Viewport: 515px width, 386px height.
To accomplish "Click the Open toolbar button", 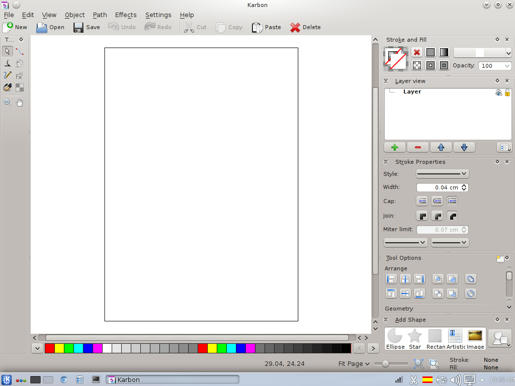I will click(50, 27).
